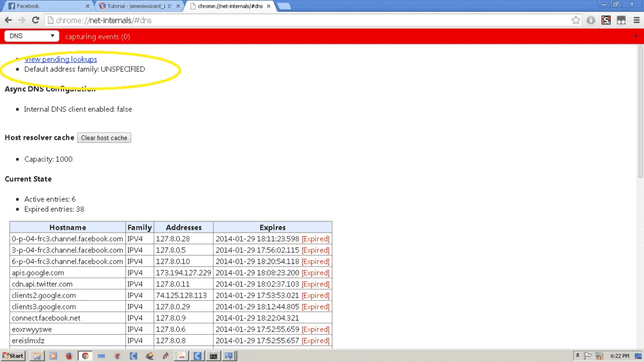Image resolution: width=644 pixels, height=362 pixels.
Task: Close the net-internals tab
Action: pos(269,6)
